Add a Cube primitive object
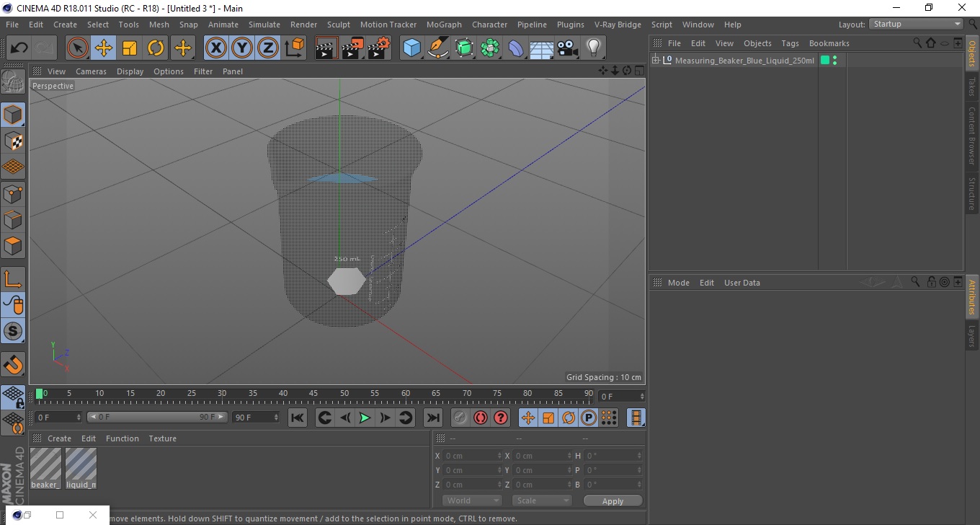Screen dimensions: 980x525 (411, 48)
